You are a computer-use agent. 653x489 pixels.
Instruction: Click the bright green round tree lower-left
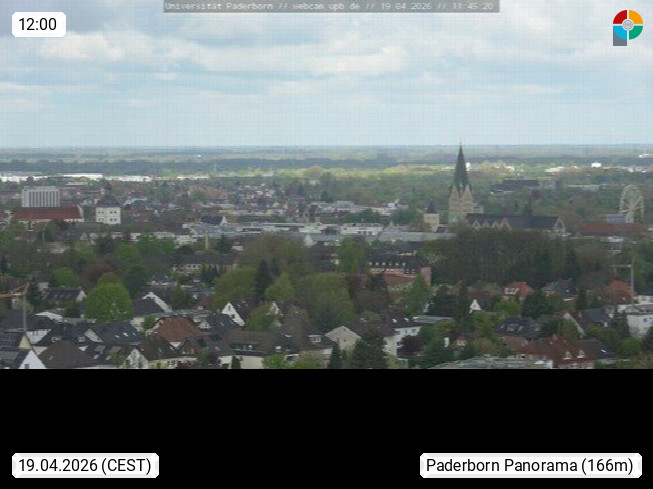[x=108, y=302]
